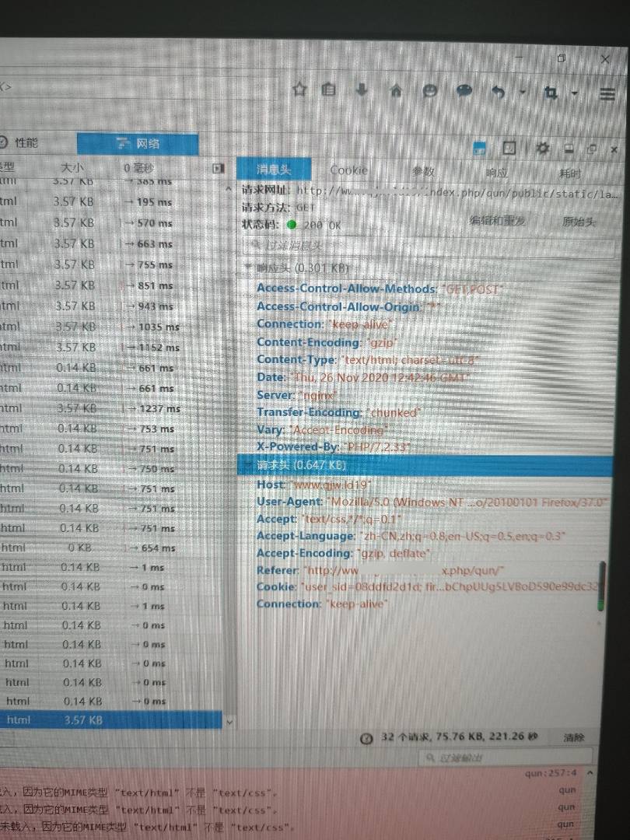
Task: Open the hamburger menu
Action: pyautogui.click(x=607, y=93)
